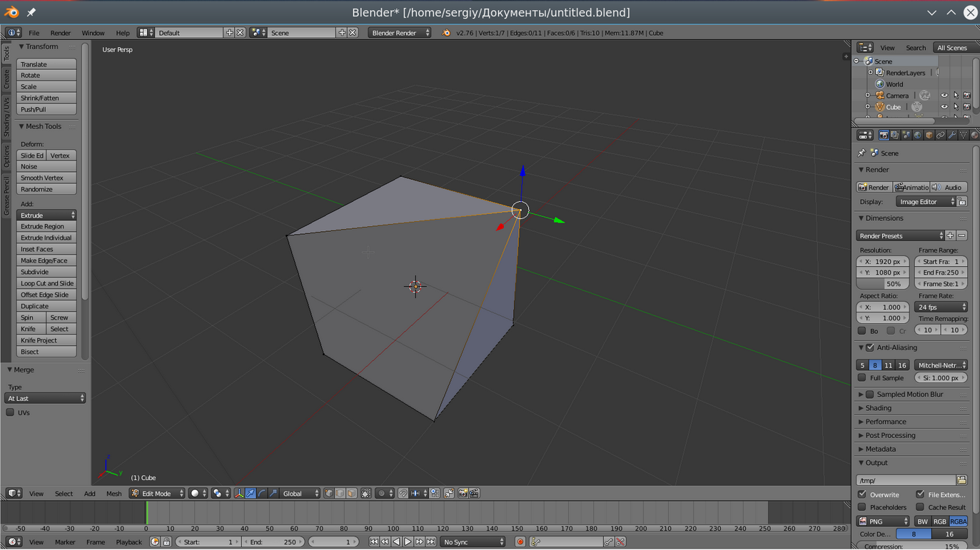Switch to vertex select mode icon

point(329,494)
